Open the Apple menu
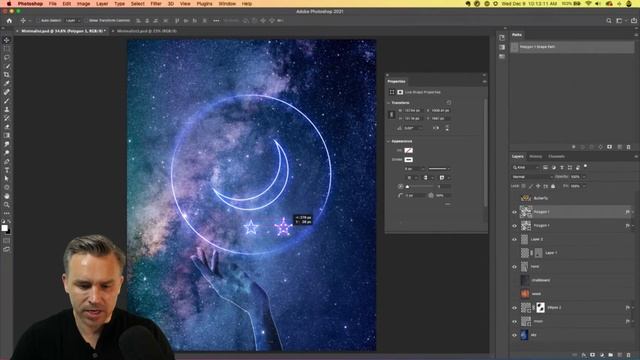Viewport: 640px width, 360px height. (9, 4)
